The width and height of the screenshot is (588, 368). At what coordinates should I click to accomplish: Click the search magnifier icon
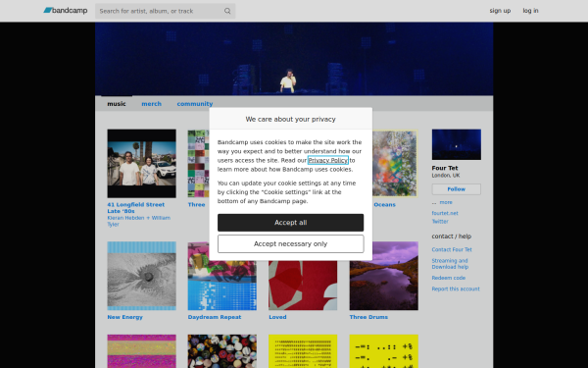click(227, 11)
